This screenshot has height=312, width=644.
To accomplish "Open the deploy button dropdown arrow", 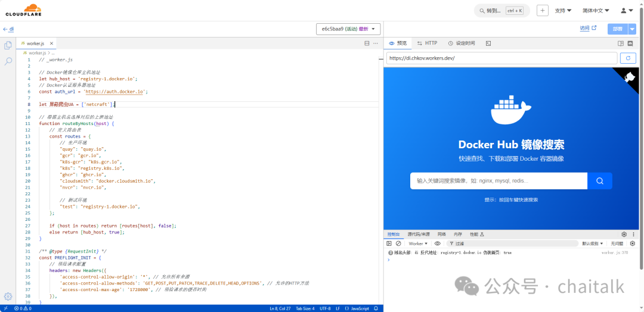I will [x=632, y=29].
